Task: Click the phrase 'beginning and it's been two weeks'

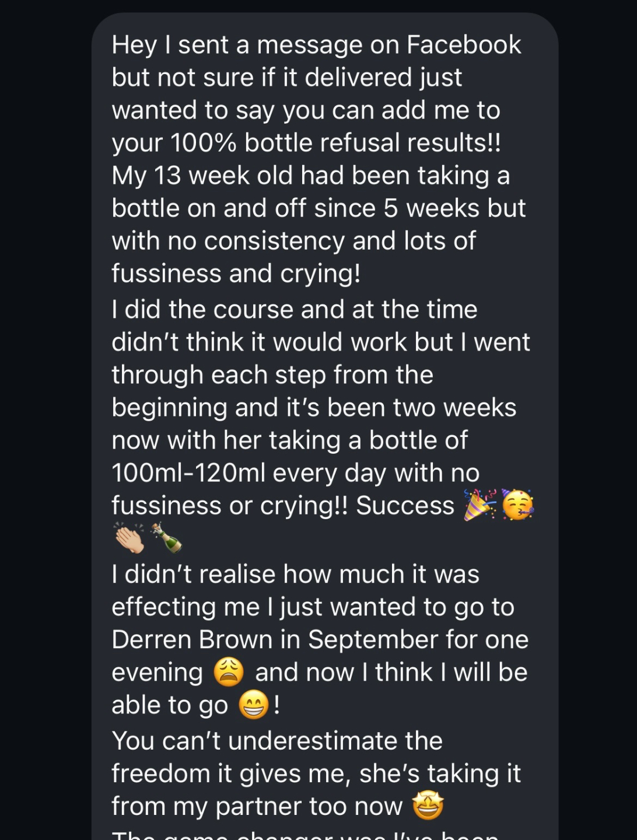Action: click(314, 408)
